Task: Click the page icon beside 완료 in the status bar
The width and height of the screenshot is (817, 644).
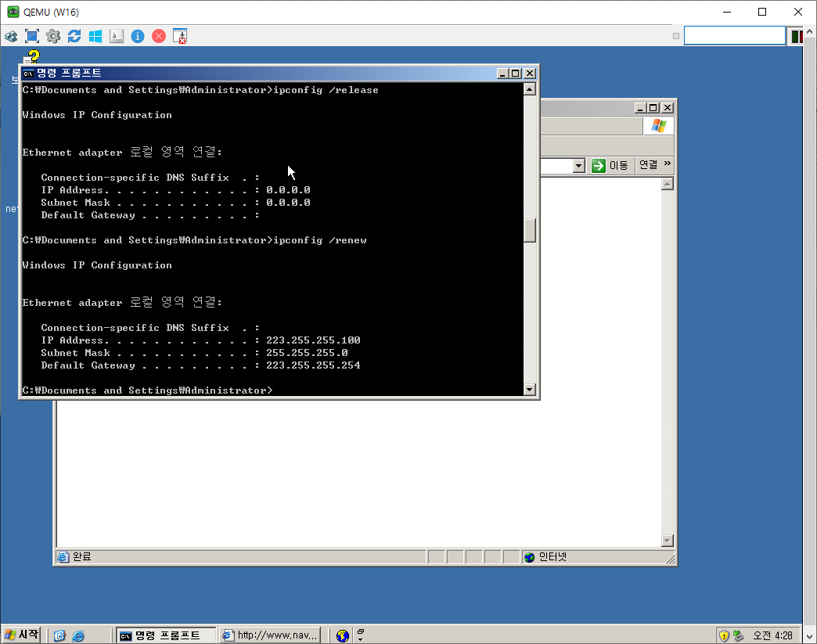Action: click(x=63, y=557)
